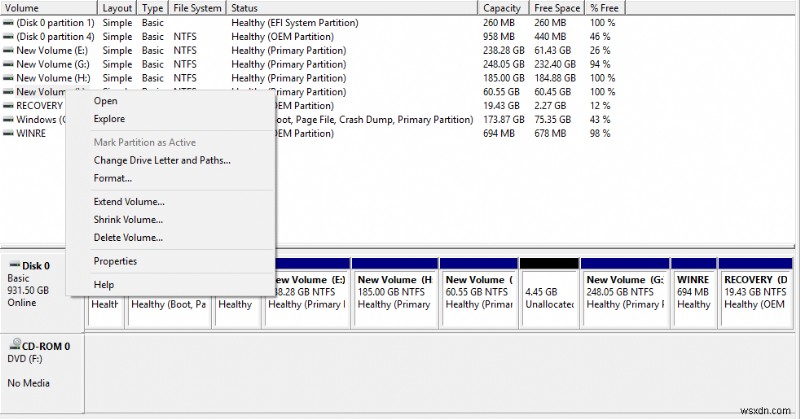Click the Healthy (EFI System Partition) status
Screen dimensions: 800x419
295,23
